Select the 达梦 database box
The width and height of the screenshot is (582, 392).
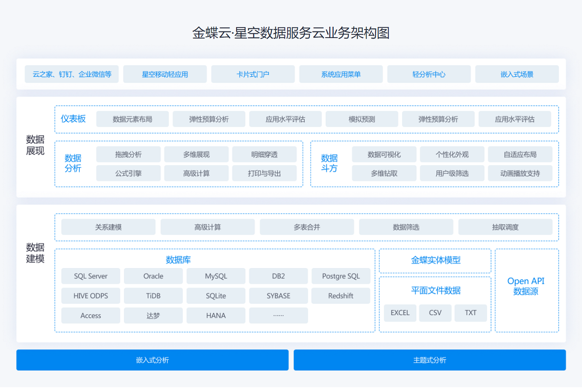pos(153,315)
